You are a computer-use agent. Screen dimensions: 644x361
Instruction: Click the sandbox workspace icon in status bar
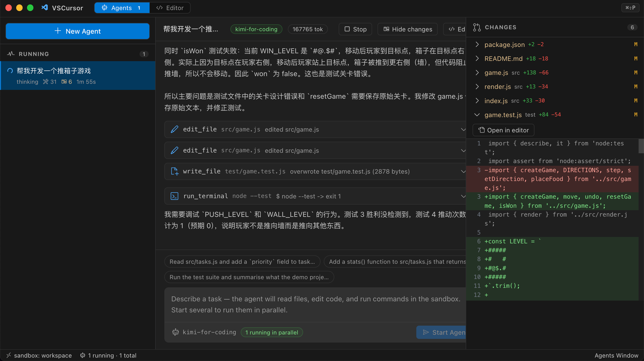[x=9, y=355]
